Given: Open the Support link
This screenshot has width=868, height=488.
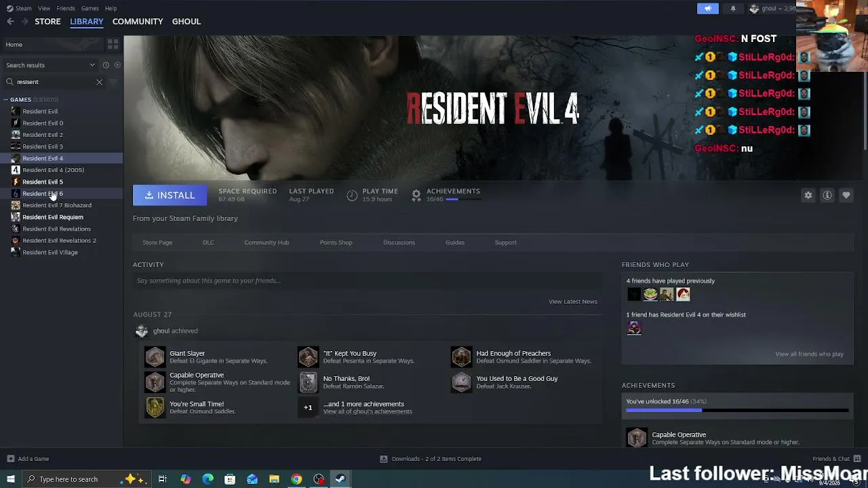Looking at the screenshot, I should 505,243.
